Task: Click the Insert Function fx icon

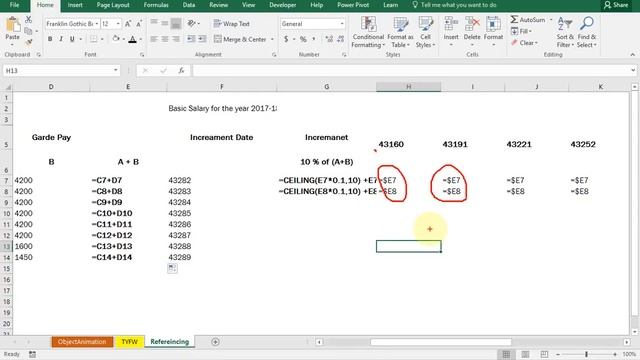Action: point(181,71)
